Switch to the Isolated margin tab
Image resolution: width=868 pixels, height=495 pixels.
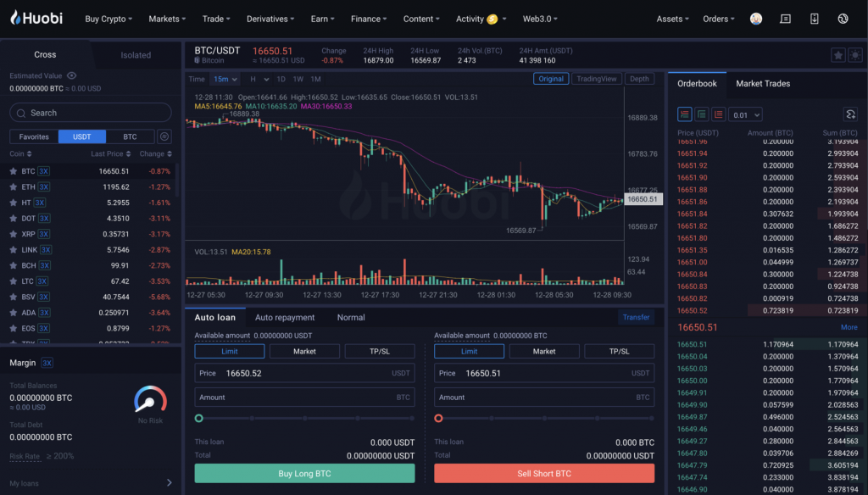136,55
